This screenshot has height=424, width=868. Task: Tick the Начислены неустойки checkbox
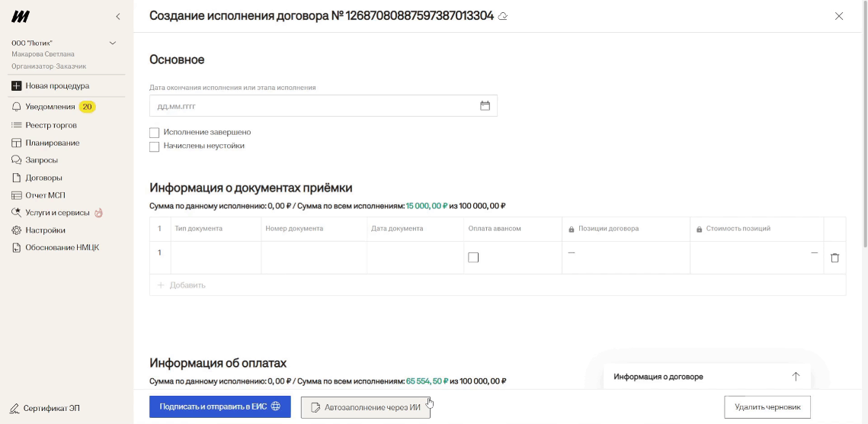tap(155, 146)
